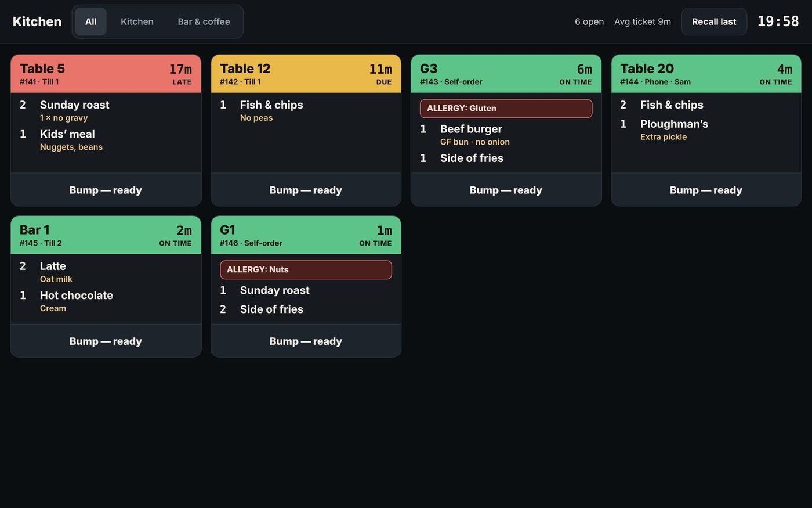Screen dimensions: 812x508
Task: Click the ALLERGY: Nuts warning
Action: 306,269
